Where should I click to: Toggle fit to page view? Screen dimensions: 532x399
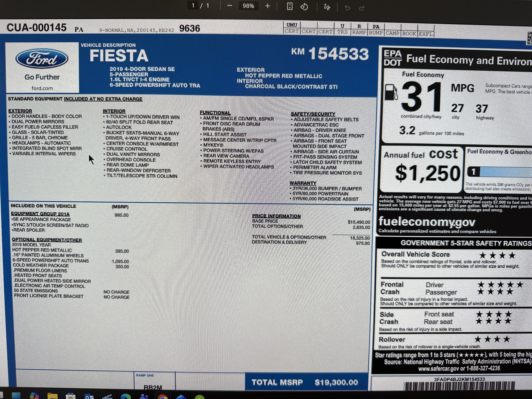tap(290, 6)
